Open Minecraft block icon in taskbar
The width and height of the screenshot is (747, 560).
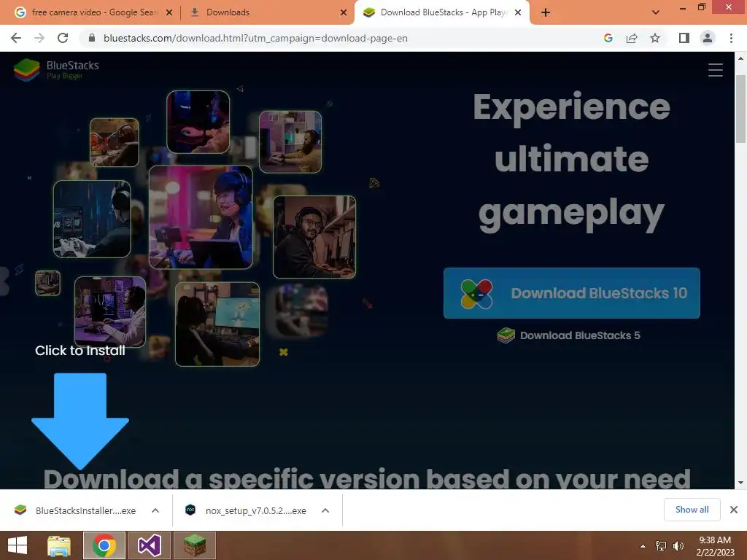[194, 545]
